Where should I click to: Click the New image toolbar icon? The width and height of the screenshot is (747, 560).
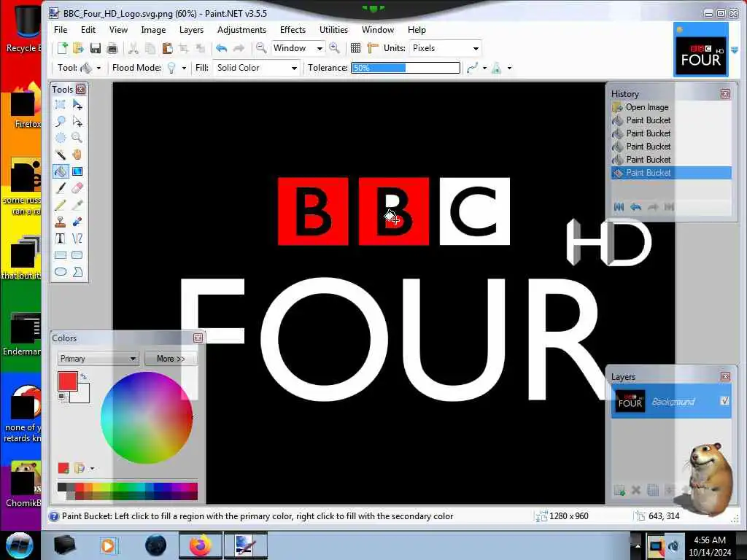[x=63, y=48]
